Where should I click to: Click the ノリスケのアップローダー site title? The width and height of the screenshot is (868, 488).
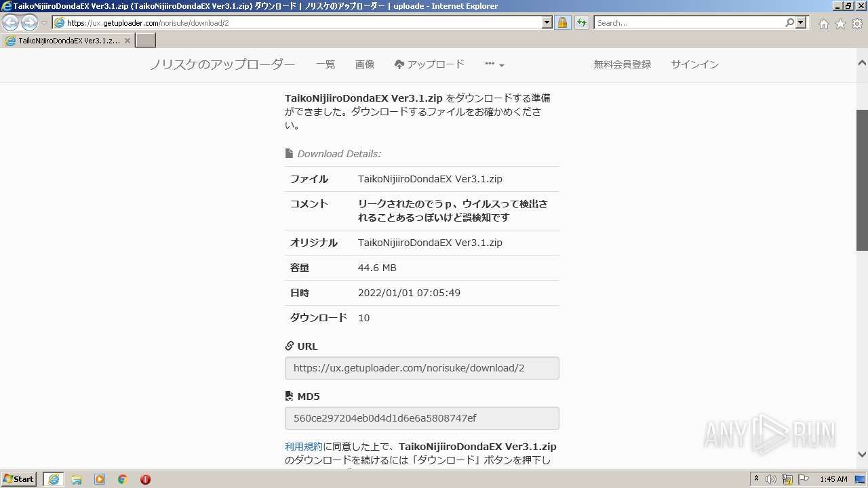[222, 64]
